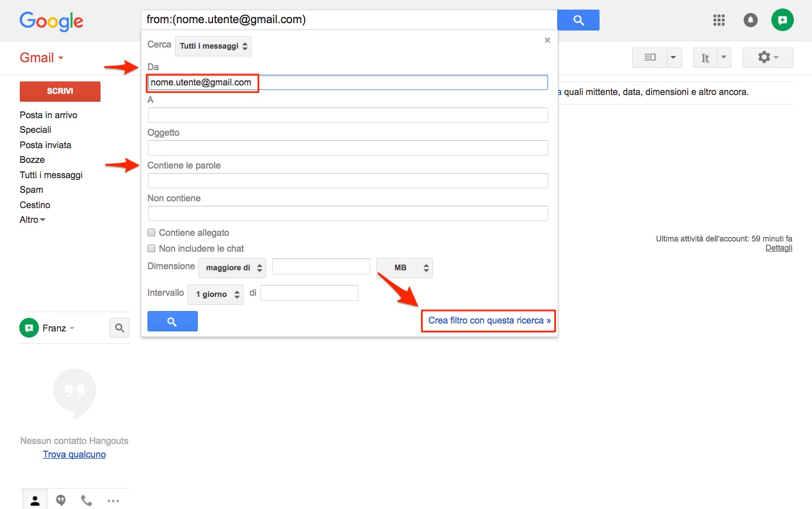The image size is (812, 509).
Task: Click the split pane mode icon
Action: (x=650, y=57)
